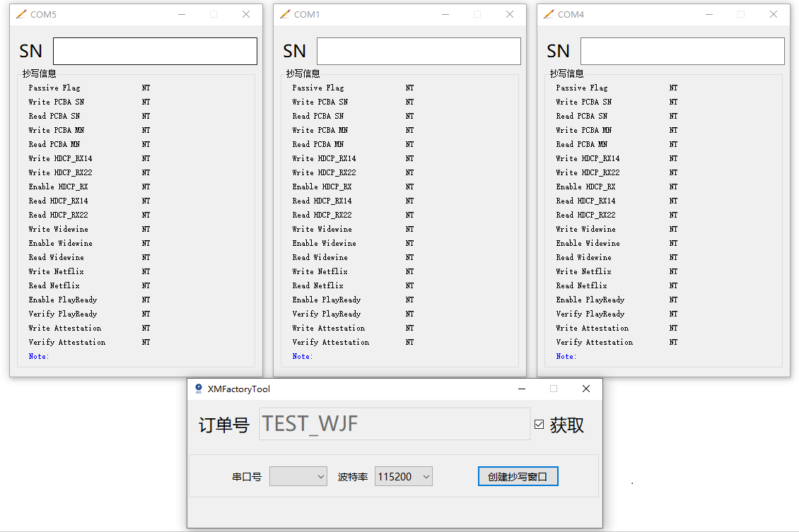Focus the SN input field in COM1 window
This screenshot has width=799, height=532.
click(419, 51)
